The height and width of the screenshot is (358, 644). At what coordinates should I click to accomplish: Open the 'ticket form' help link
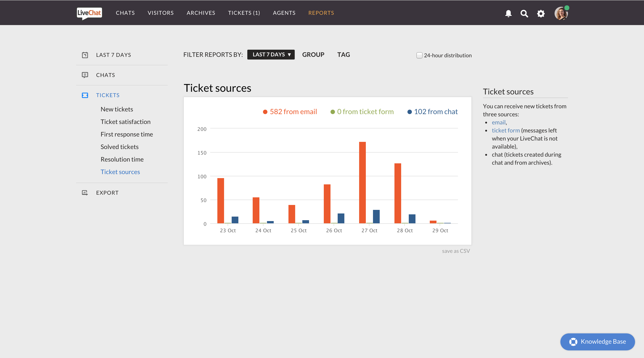[x=506, y=130]
